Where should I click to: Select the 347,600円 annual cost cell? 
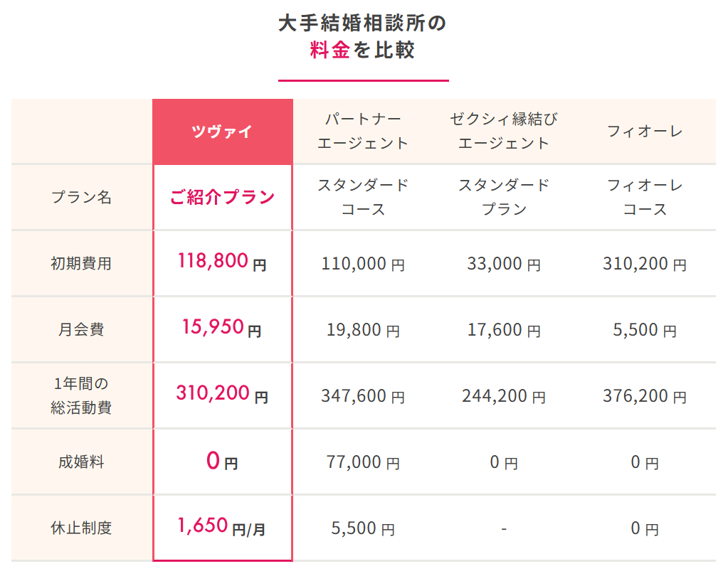tap(363, 396)
